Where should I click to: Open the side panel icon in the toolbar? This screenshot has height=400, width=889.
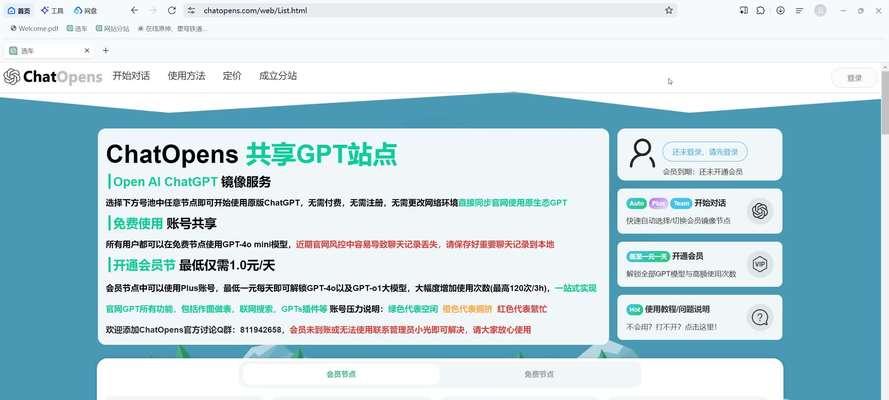tap(743, 10)
